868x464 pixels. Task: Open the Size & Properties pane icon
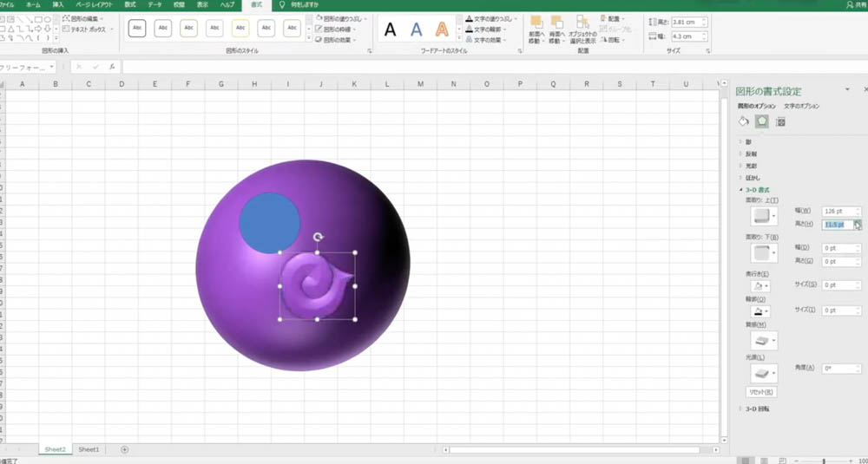point(780,121)
